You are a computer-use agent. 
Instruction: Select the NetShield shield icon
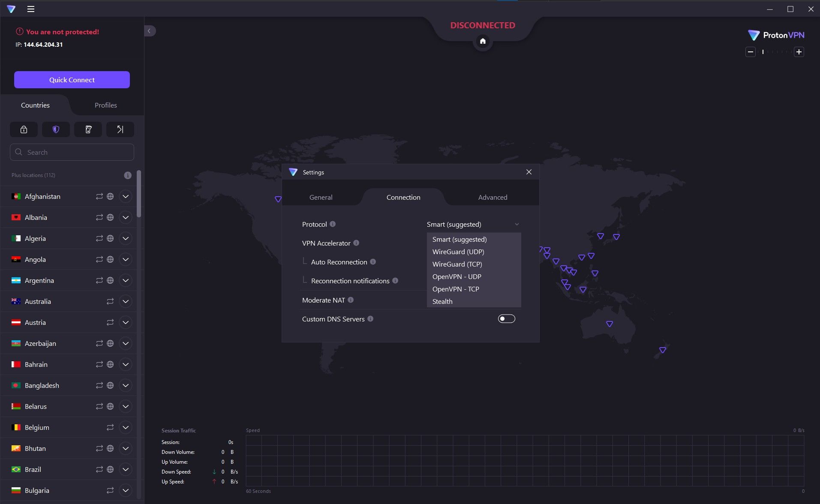click(x=56, y=129)
